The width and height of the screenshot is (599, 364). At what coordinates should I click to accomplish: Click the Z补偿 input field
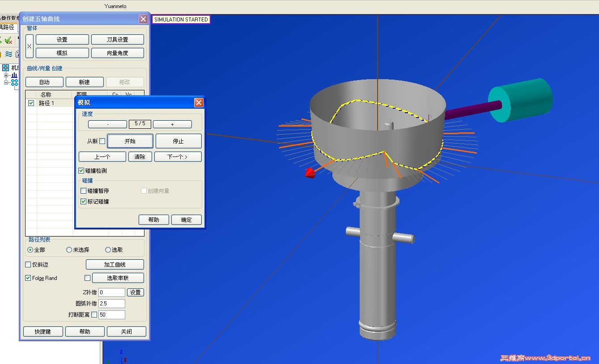(x=112, y=292)
